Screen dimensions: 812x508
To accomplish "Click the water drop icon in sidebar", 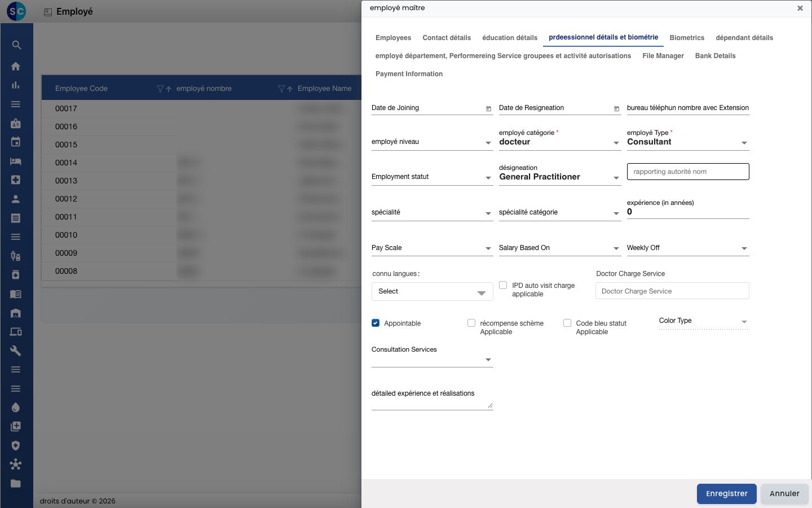I will click(16, 408).
